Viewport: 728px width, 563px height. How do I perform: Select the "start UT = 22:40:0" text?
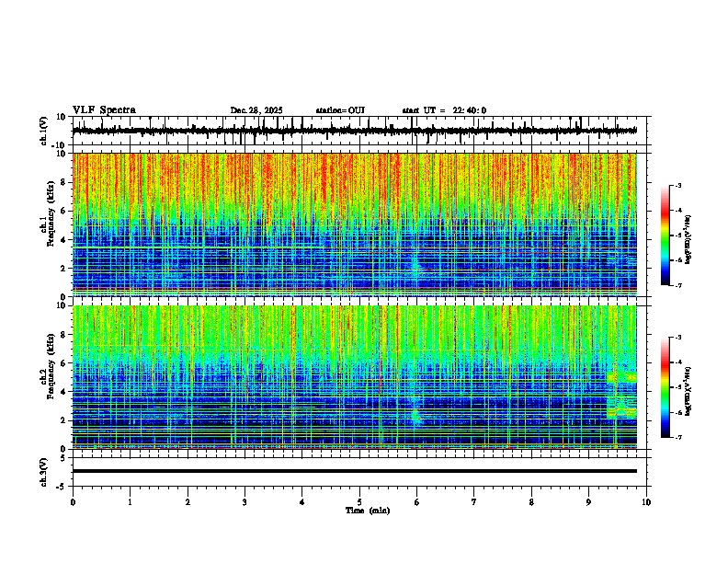tap(444, 110)
